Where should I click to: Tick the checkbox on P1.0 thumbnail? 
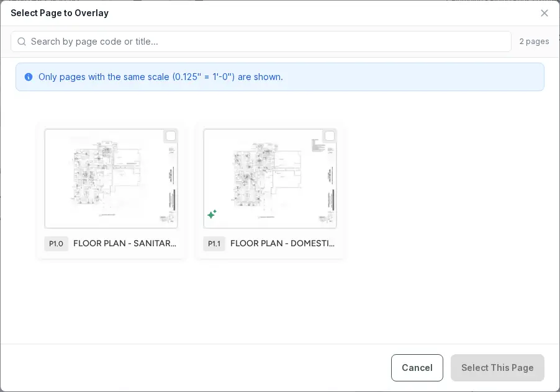[171, 136]
